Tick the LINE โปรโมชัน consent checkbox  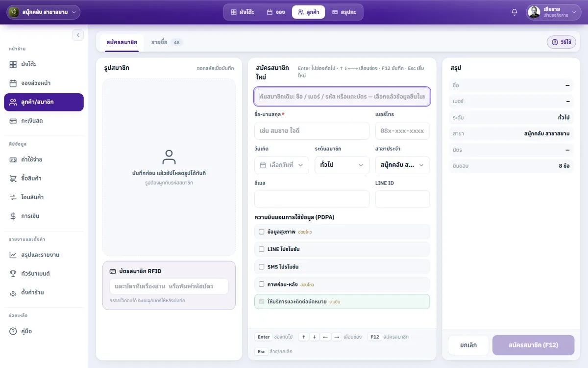pyautogui.click(x=261, y=249)
